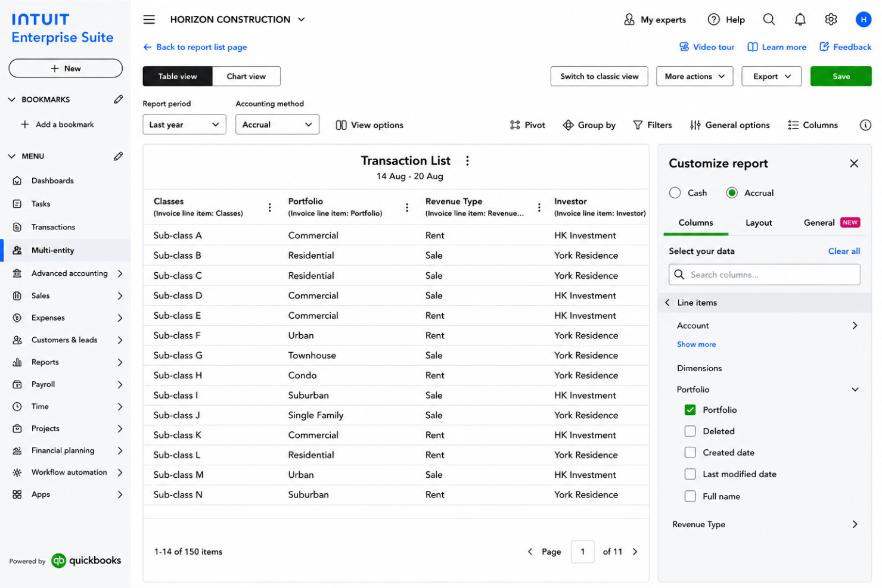882x588 pixels.
Task: Expand the Reports submenu
Action: pyautogui.click(x=120, y=362)
